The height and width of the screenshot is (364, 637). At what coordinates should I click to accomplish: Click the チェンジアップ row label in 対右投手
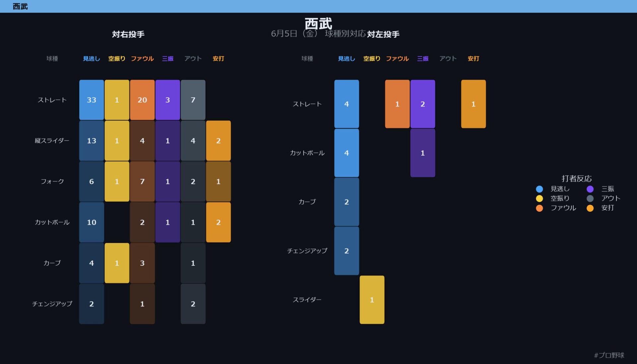pos(52,304)
